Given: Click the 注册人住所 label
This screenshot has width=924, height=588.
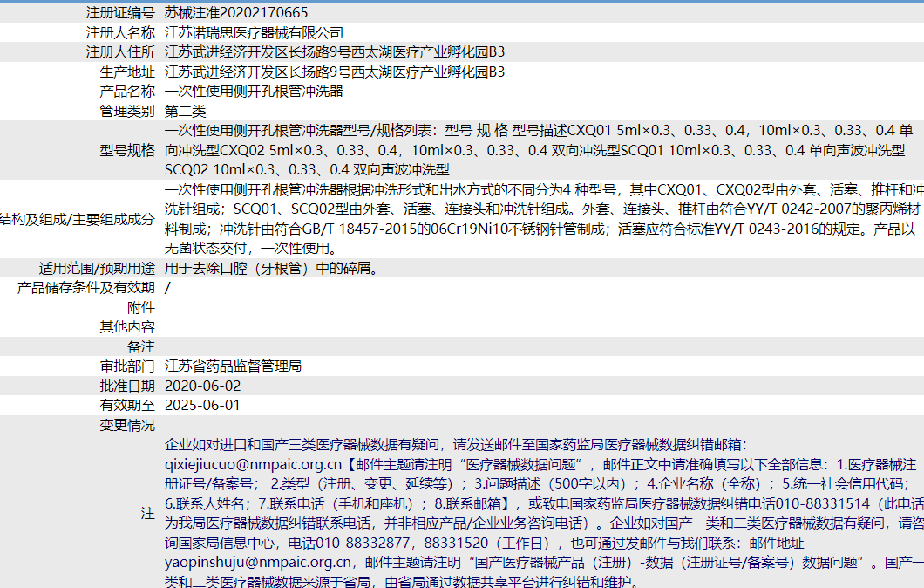Looking at the screenshot, I should tap(120, 51).
